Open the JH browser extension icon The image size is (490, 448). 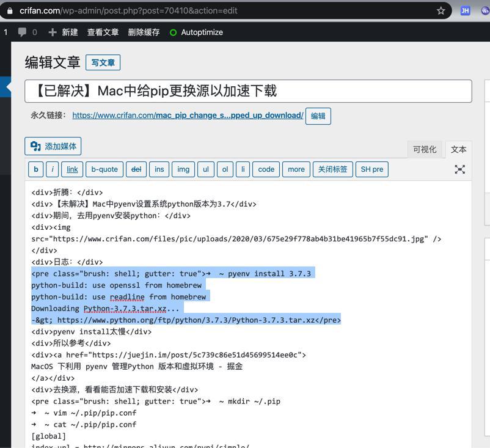pos(465,11)
